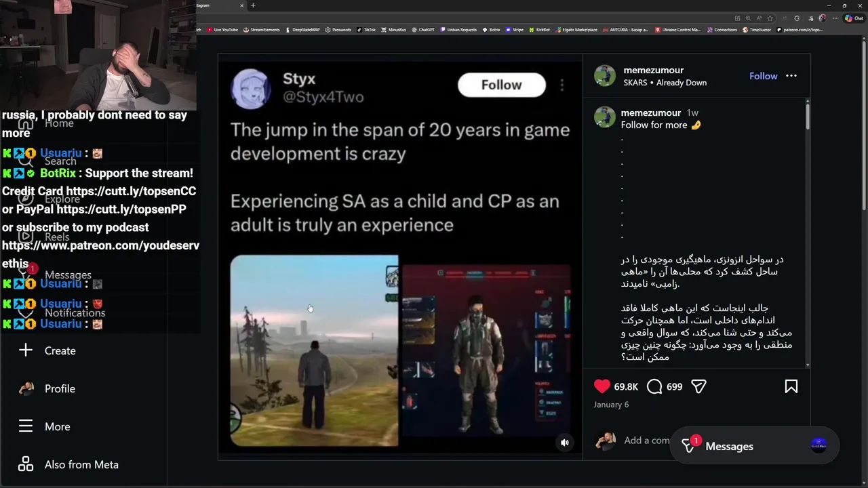Follow memezumour from the post header

tap(763, 76)
